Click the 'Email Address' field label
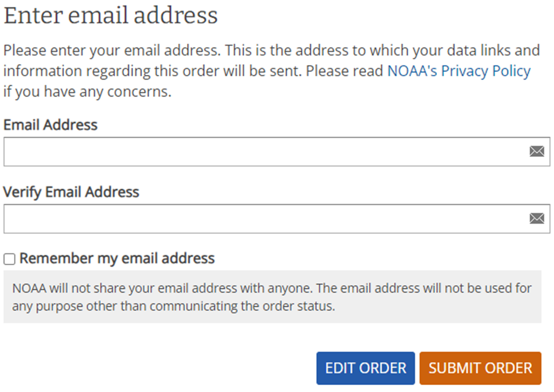This screenshot has width=554, height=392. [50, 125]
